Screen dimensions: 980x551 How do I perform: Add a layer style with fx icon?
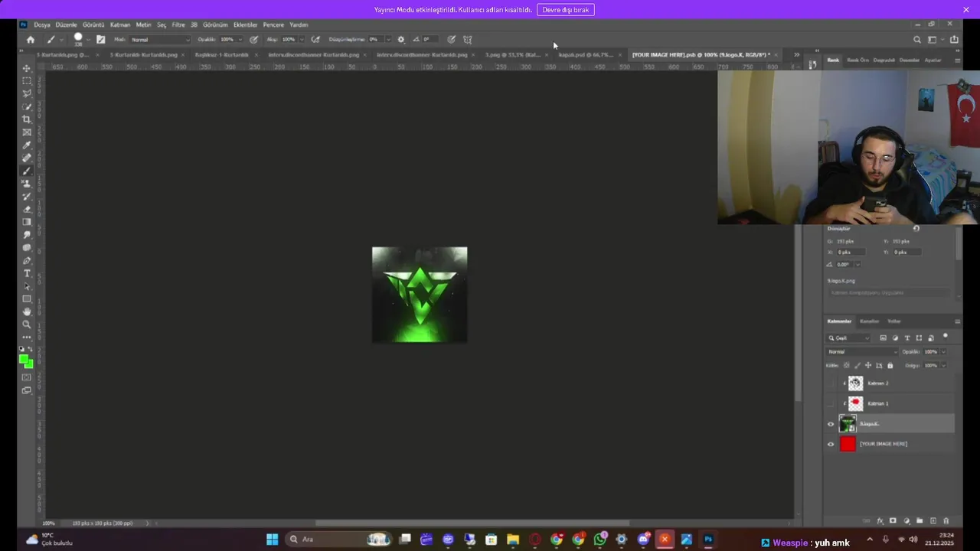click(880, 520)
